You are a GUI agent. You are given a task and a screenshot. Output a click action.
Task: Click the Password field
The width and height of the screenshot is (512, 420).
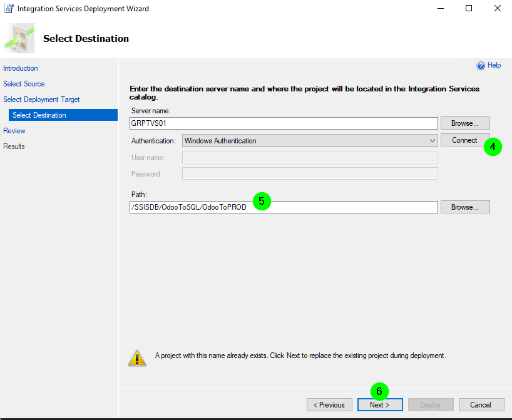pyautogui.click(x=310, y=173)
